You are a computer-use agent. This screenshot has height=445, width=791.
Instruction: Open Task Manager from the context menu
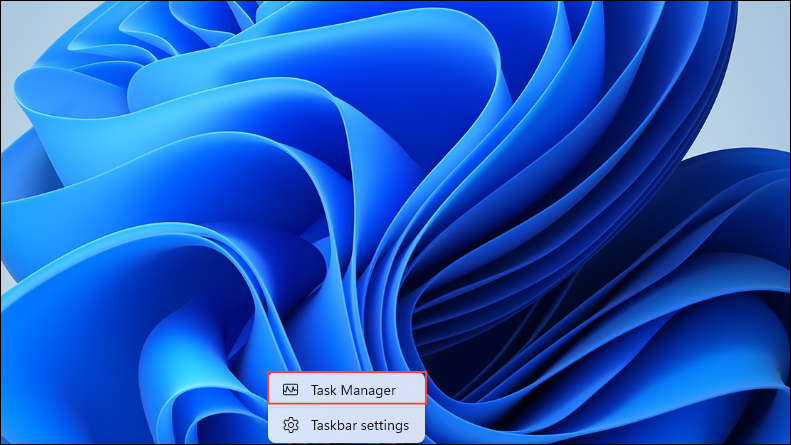coord(347,390)
